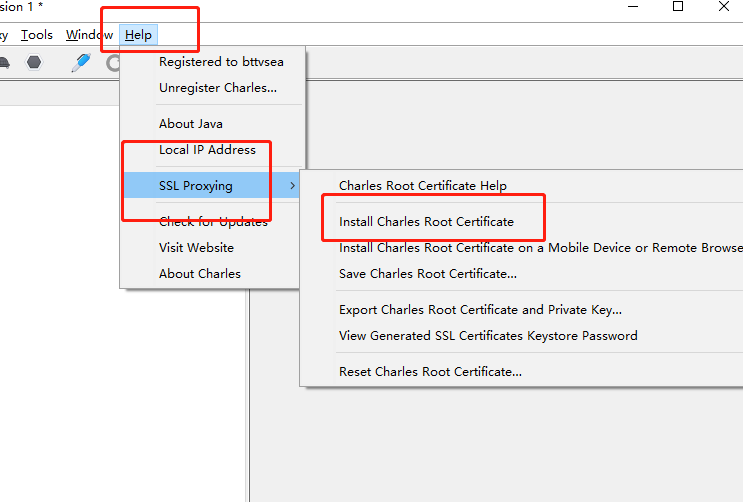Viewport: 743px width, 502px height.
Task: Click the turtle throttling icon
Action: click(x=3, y=62)
